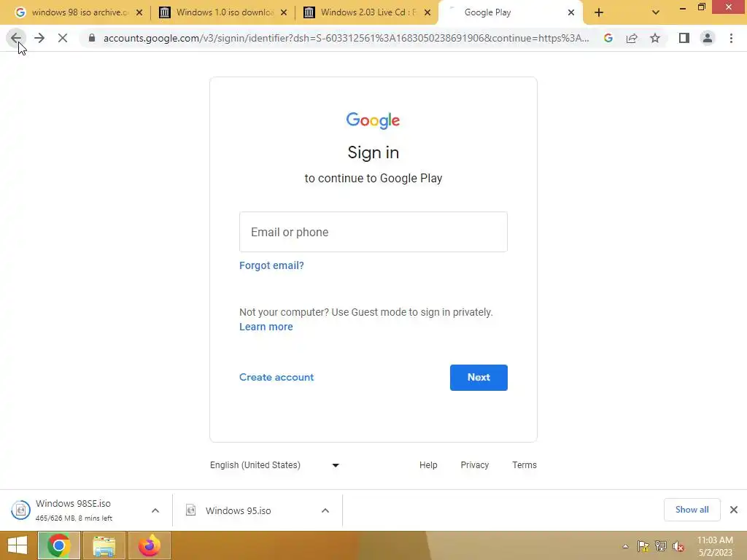This screenshot has height=560, width=747.
Task: Open the Help link
Action: coord(427,465)
